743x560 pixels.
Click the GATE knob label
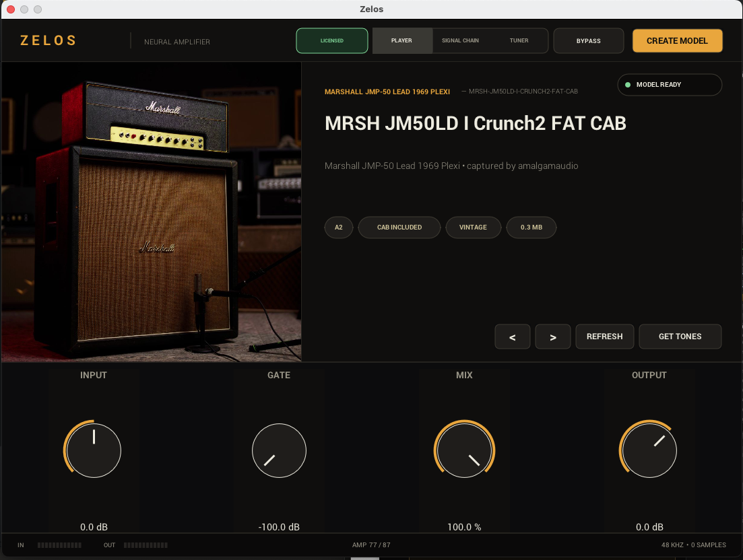coord(279,375)
